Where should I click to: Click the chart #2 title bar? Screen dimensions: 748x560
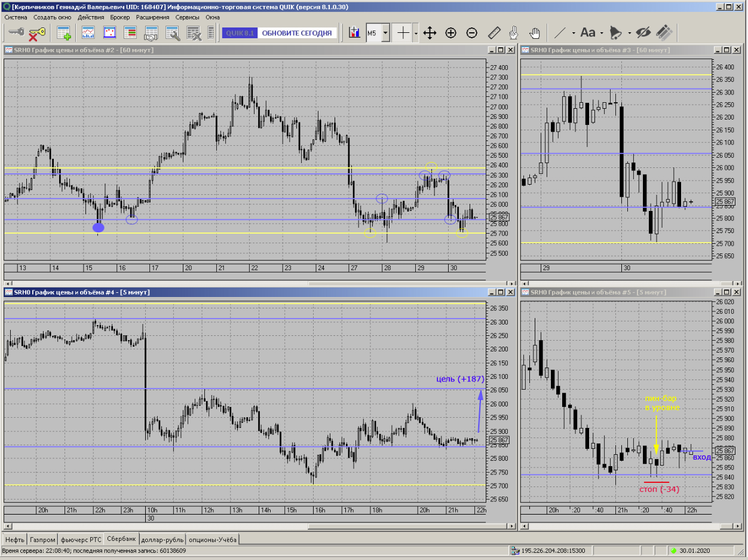(259, 50)
